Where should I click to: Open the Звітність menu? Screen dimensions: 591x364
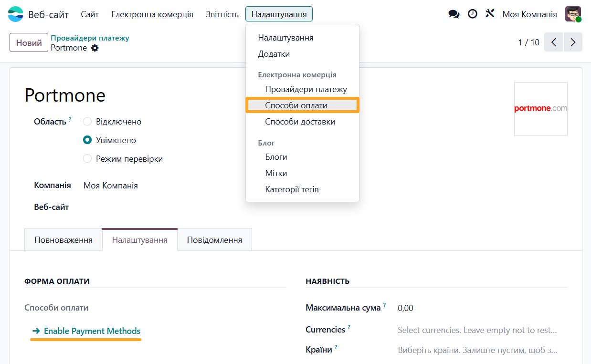click(x=222, y=14)
